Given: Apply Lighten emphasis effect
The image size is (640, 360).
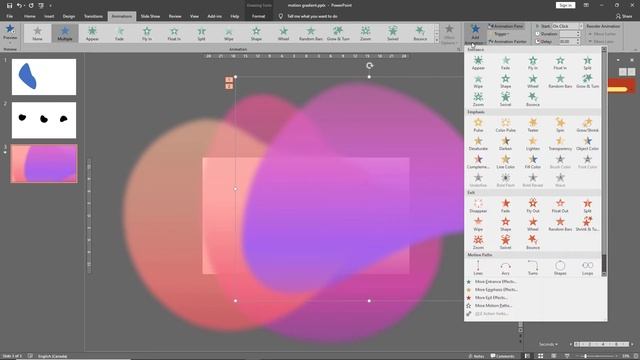Looking at the screenshot, I should pyautogui.click(x=533, y=143).
